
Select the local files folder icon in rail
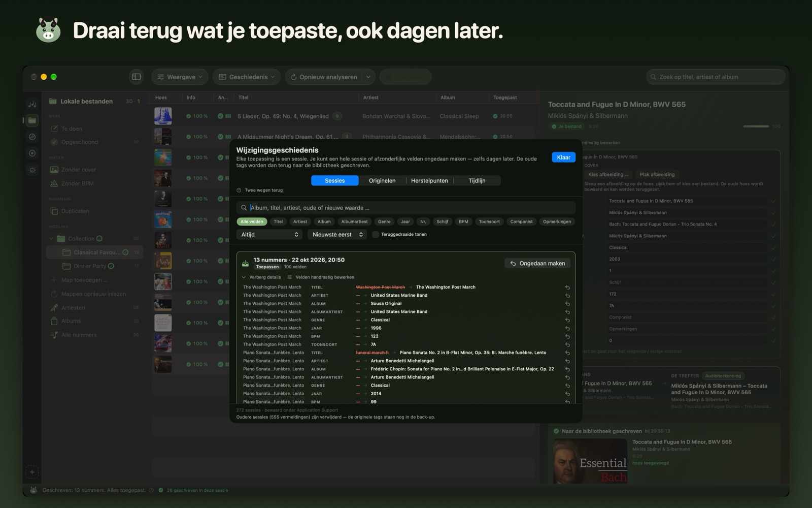pyautogui.click(x=32, y=120)
